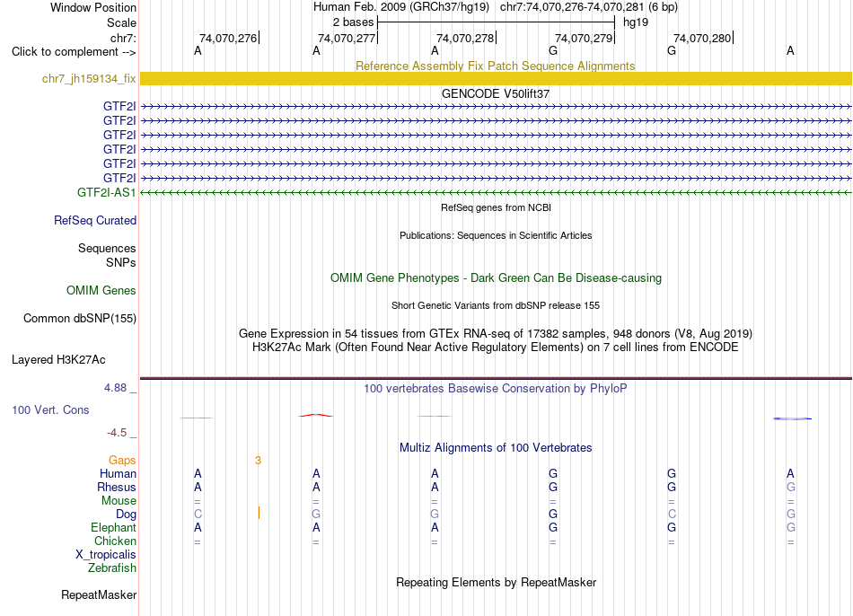
Task: Click the GENCODE V50lift37 track title
Action: (496, 93)
